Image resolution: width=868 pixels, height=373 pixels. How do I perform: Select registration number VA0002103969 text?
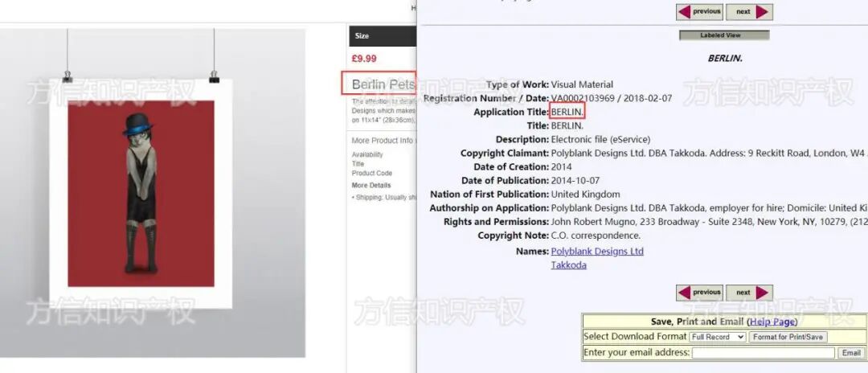(581, 99)
